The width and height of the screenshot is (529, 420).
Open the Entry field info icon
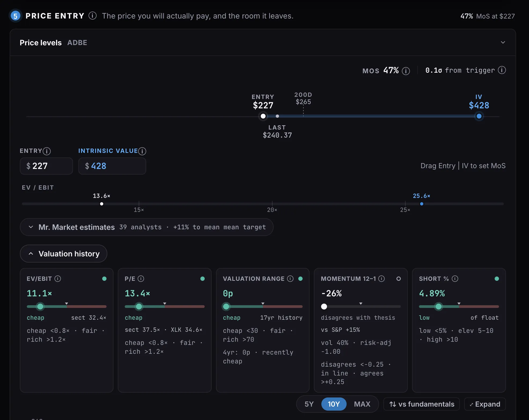tap(47, 151)
